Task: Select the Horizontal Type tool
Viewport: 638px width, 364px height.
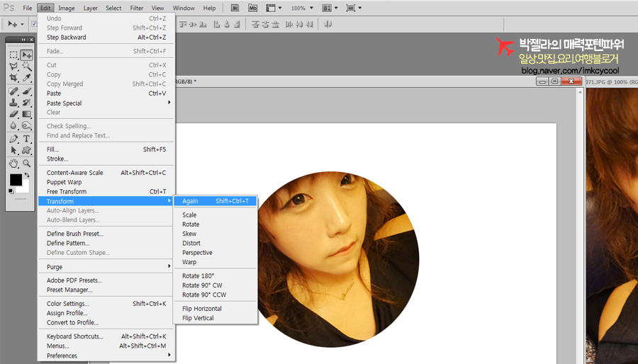Action: pos(27,139)
